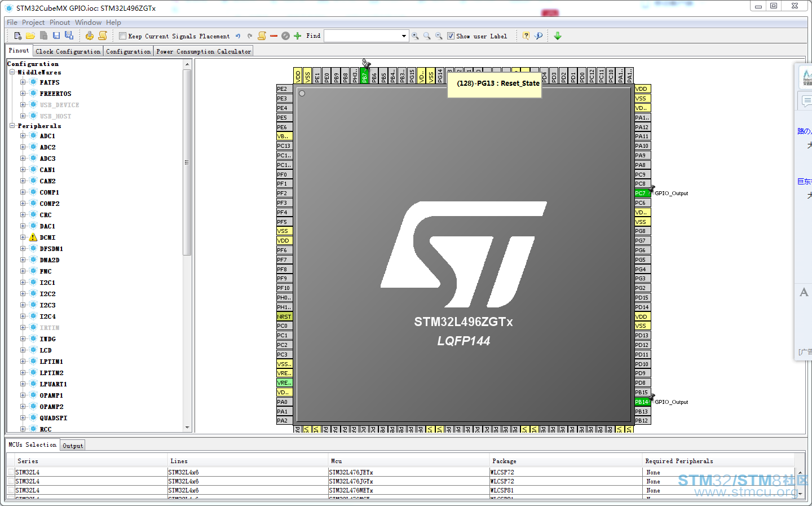
Task: Open an existing project via folder icon
Action: (30, 36)
